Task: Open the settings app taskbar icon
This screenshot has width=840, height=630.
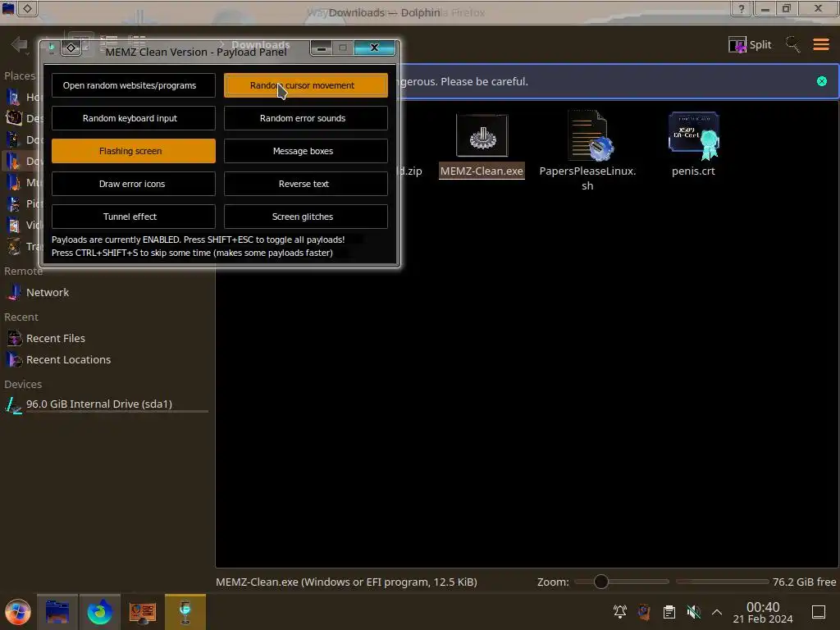Action: point(143,612)
